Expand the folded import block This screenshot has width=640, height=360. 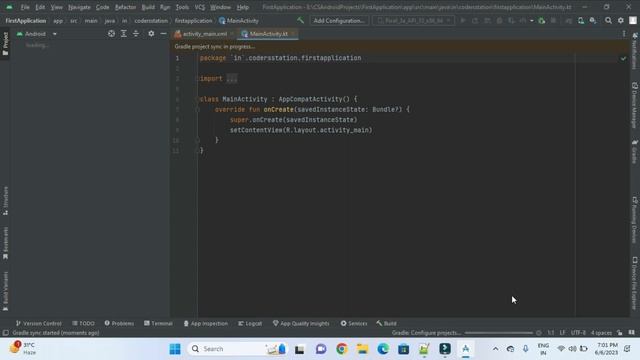(x=231, y=79)
